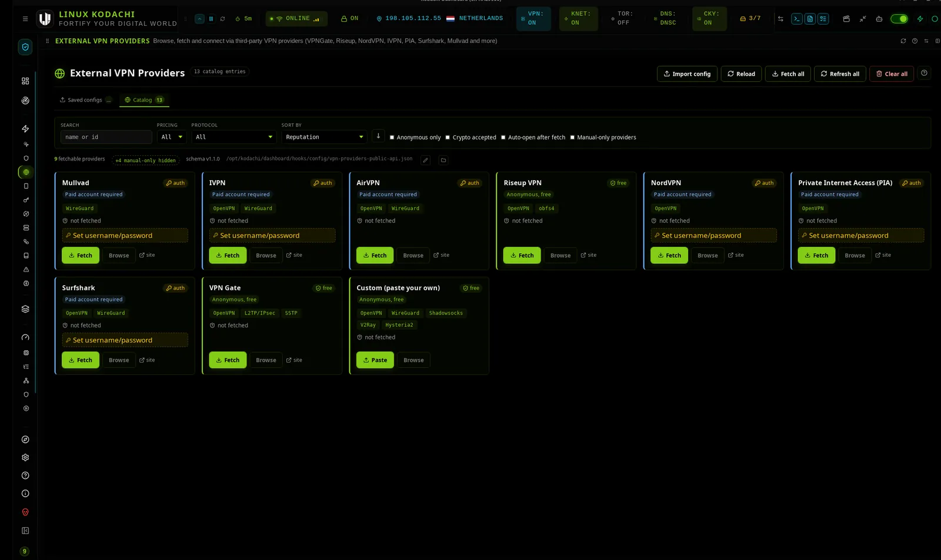Click the Clear all button
941x560 pixels.
892,74
